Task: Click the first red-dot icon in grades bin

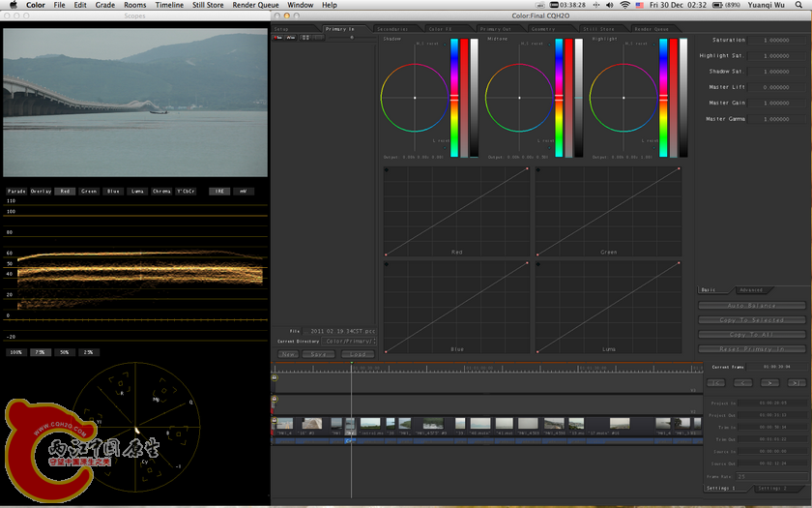Action: [x=278, y=38]
